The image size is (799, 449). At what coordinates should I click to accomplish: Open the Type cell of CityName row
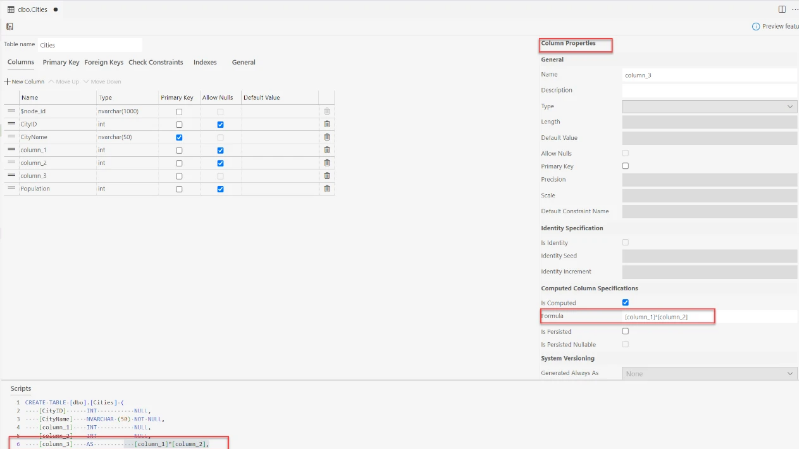click(x=127, y=137)
